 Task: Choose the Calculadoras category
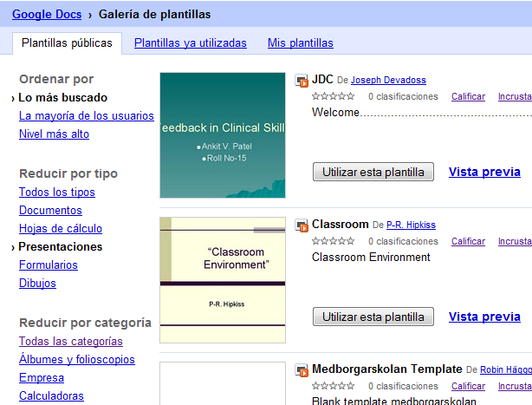pyautogui.click(x=51, y=396)
